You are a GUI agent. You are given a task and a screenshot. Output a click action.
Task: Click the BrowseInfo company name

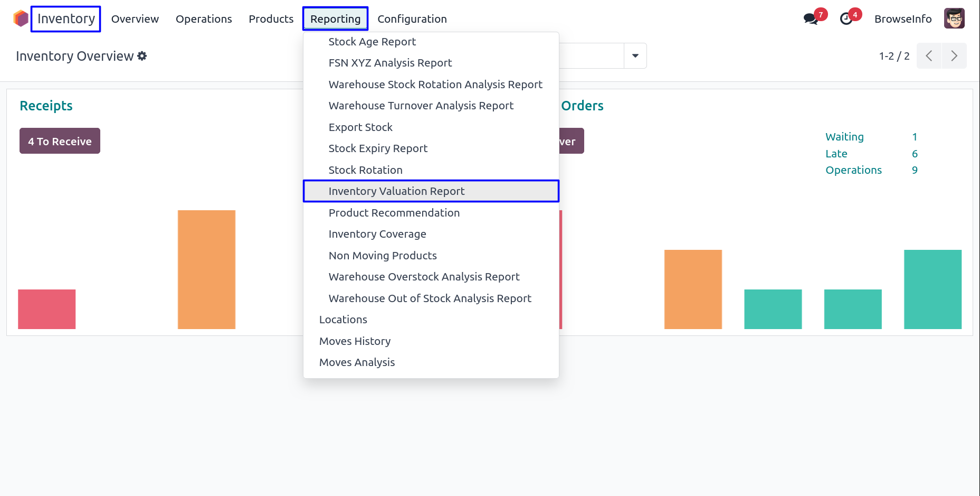pos(903,19)
